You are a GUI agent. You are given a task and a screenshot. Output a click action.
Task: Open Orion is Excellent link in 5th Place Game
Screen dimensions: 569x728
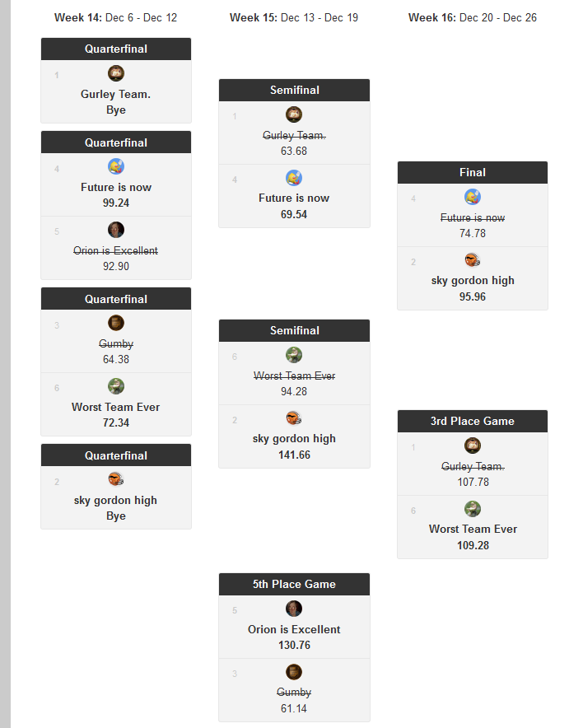click(294, 629)
